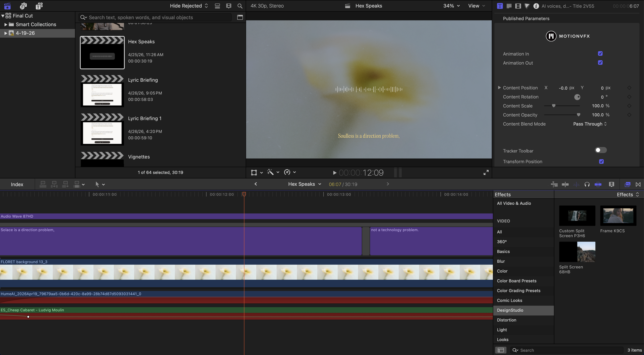Viewport: 644px width, 355px height.
Task: Toggle snapping in the timeline
Action: click(x=598, y=184)
